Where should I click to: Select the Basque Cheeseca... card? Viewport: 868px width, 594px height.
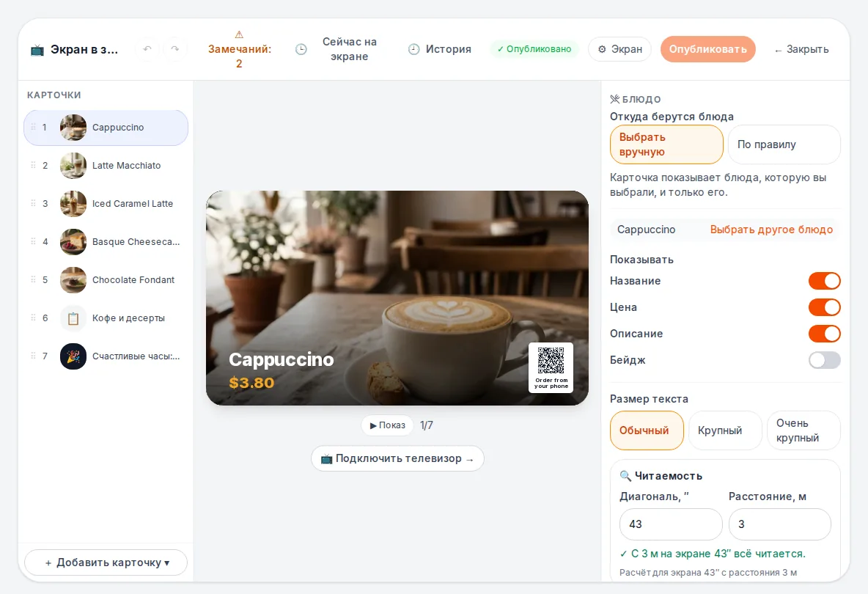(x=106, y=242)
